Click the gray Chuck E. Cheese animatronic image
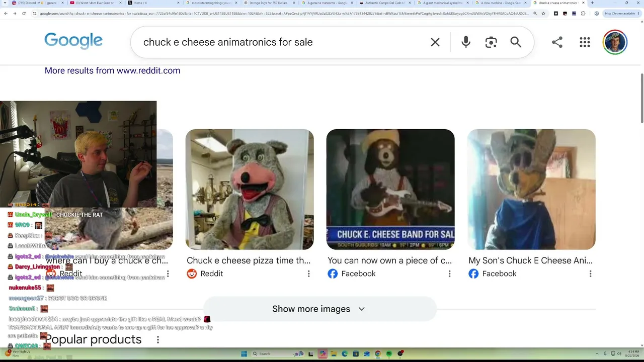This screenshot has width=644, height=362. click(250, 190)
